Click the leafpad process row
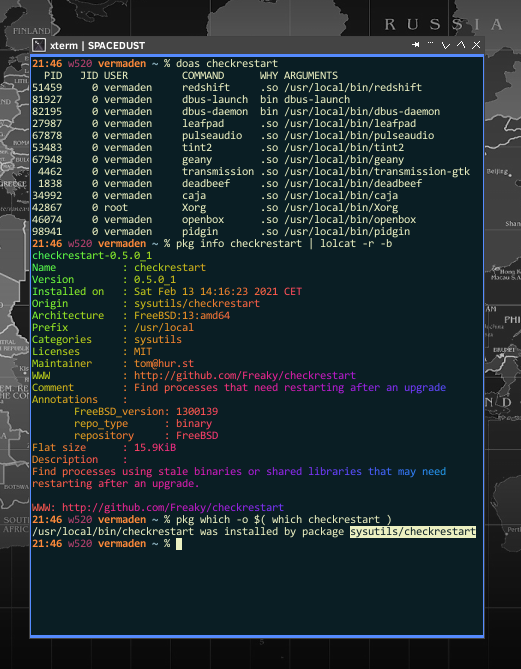Viewport: 521px width, 669px height. point(224,124)
